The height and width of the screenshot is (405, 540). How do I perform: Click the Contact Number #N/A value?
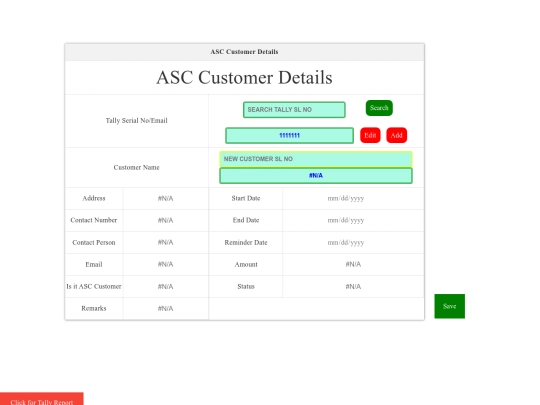(165, 220)
